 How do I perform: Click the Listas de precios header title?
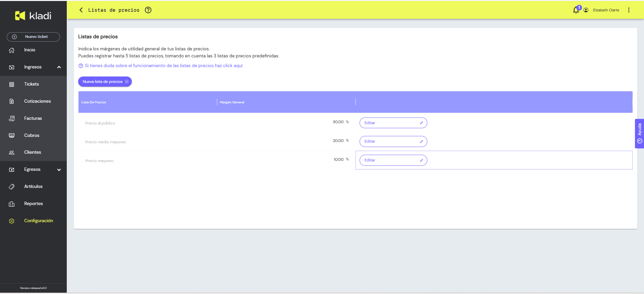click(114, 10)
